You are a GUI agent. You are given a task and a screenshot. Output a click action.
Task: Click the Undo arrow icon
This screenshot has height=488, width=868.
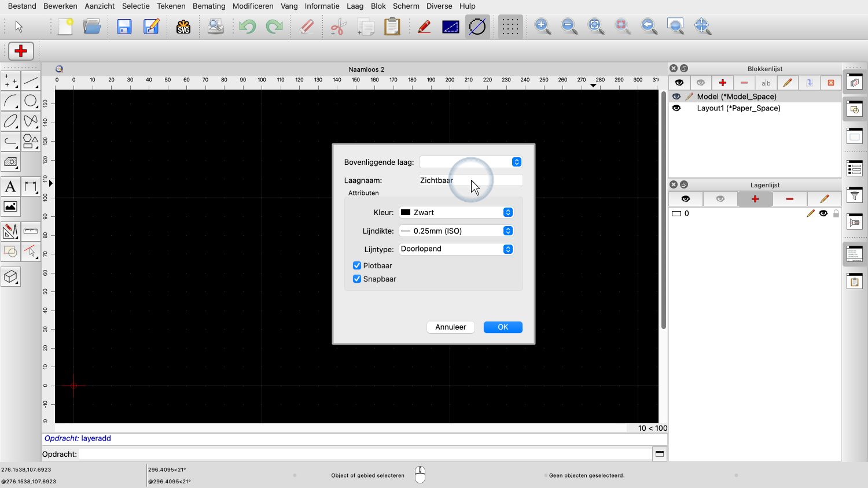click(x=248, y=27)
